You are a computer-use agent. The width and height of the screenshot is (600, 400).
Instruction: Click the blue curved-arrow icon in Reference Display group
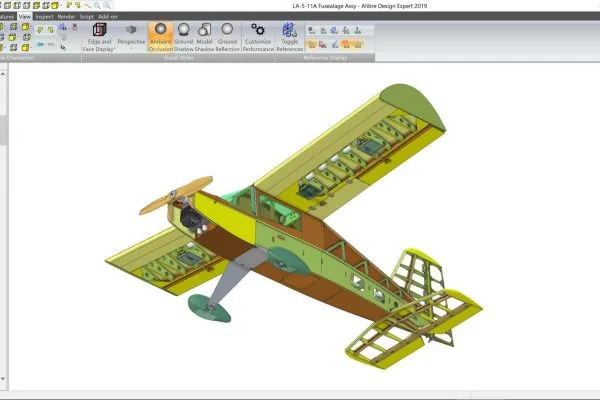334,31
